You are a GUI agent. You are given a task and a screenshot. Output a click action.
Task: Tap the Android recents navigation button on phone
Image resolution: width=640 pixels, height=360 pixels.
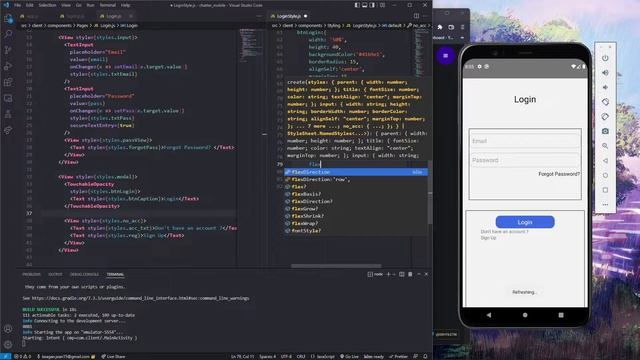(561, 315)
